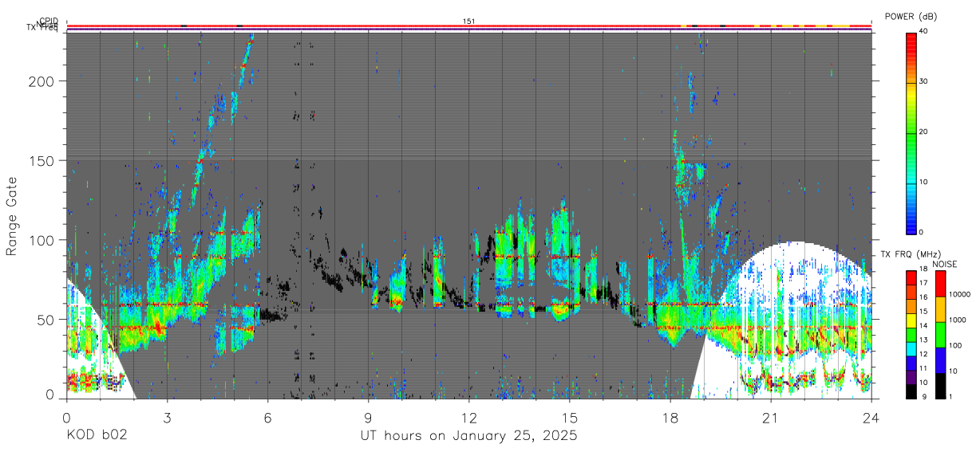Click the "151" CPID value at top
The width and height of the screenshot is (980, 452).
469,21
